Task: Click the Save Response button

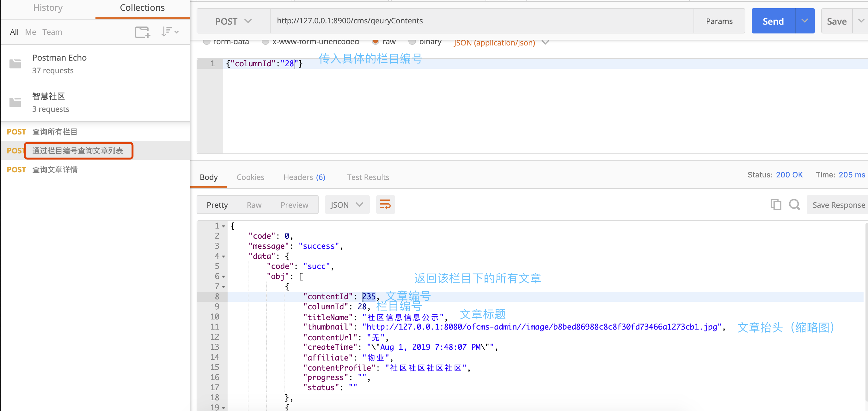Action: click(x=838, y=205)
